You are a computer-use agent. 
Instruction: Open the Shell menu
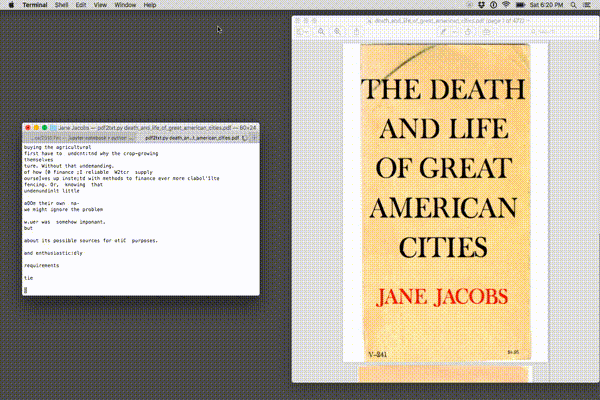(x=61, y=5)
